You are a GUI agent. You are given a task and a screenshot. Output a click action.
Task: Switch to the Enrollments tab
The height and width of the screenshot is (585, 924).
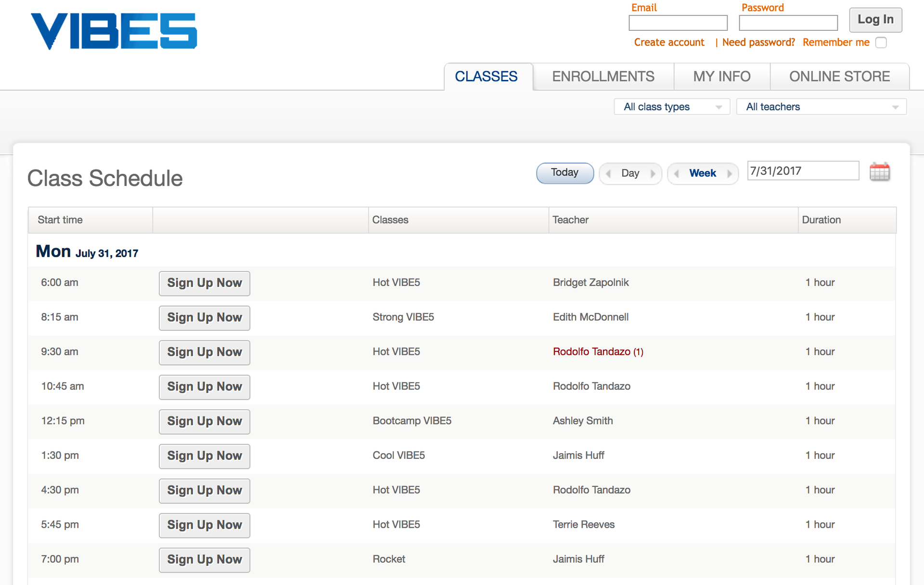click(x=603, y=77)
